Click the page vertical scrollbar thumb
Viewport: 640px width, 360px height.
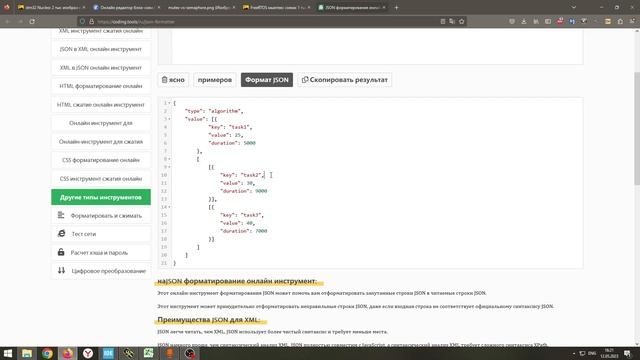pyautogui.click(x=637, y=129)
